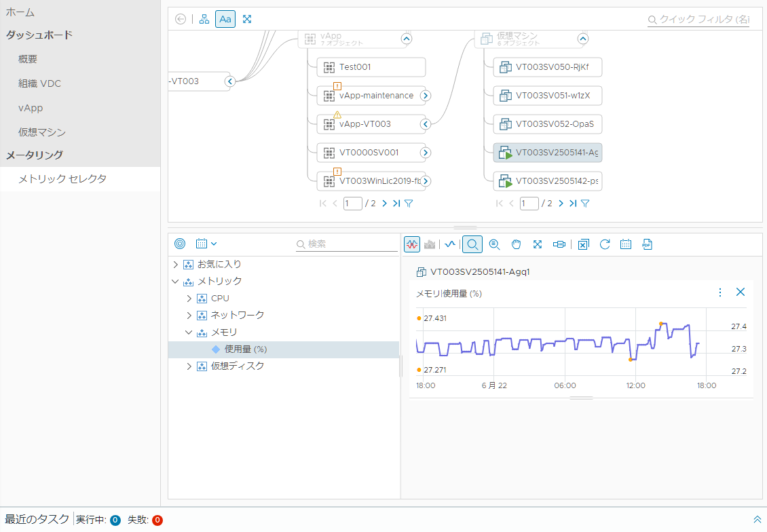
Task: Collapse the メモリ tree node
Action: point(189,332)
